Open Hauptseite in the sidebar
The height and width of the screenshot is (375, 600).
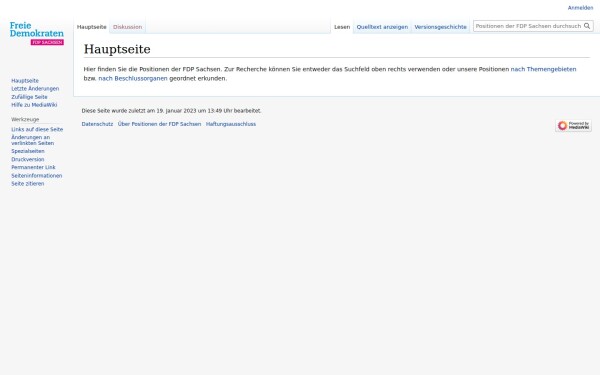pyautogui.click(x=25, y=81)
